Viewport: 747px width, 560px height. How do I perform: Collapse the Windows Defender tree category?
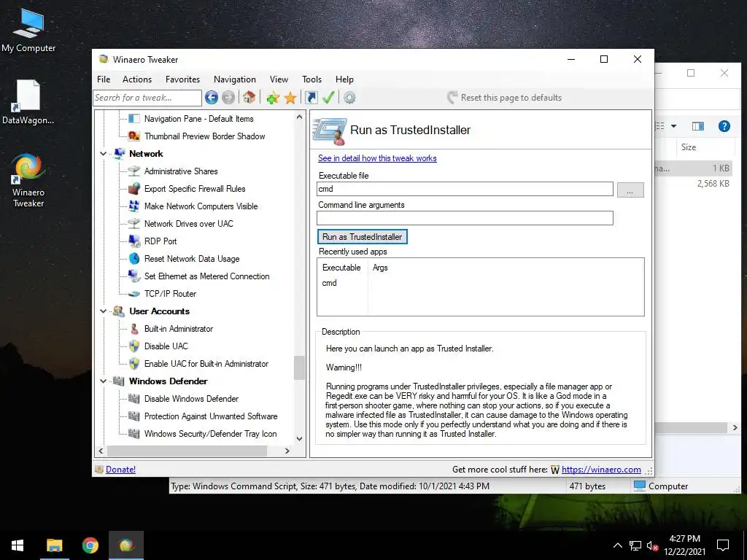[x=103, y=381]
